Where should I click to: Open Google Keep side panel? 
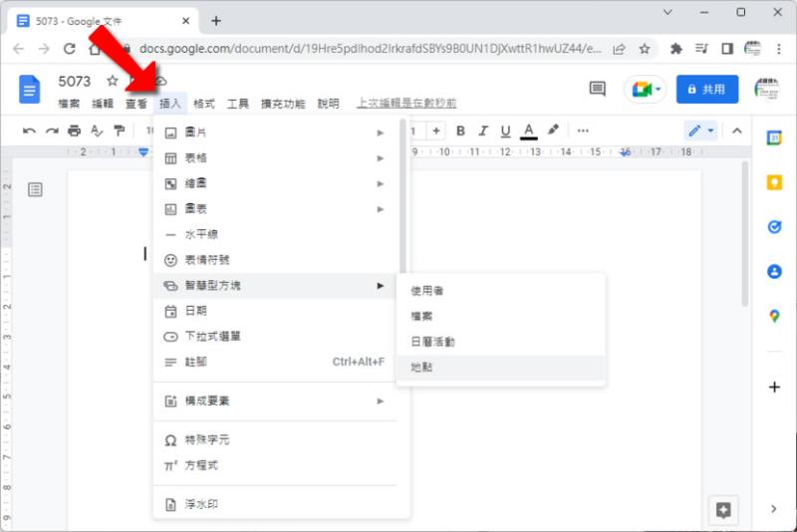coord(774,182)
